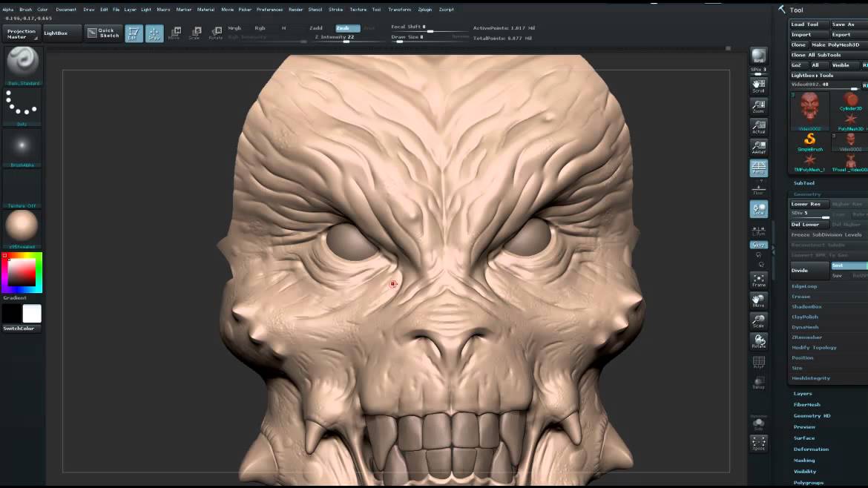Open the Stroke menu

tap(335, 10)
